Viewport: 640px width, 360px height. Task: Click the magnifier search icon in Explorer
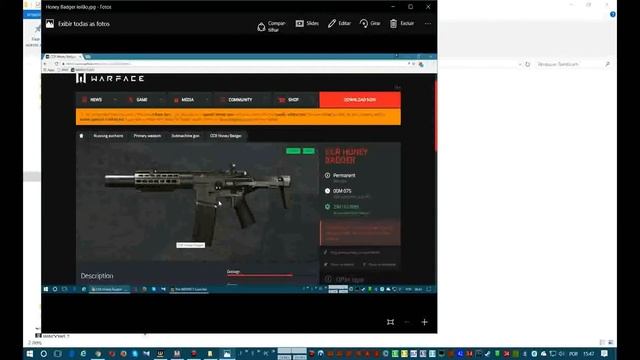(607, 64)
